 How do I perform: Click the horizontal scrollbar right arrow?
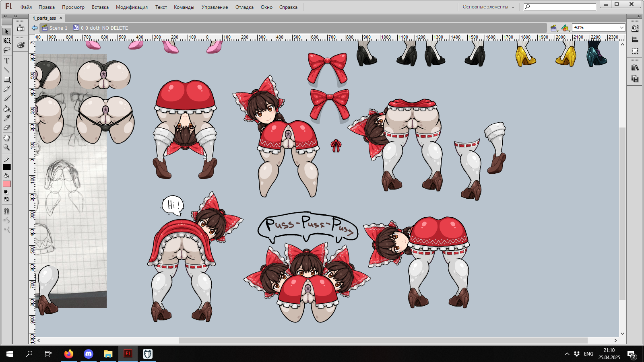tap(615, 340)
